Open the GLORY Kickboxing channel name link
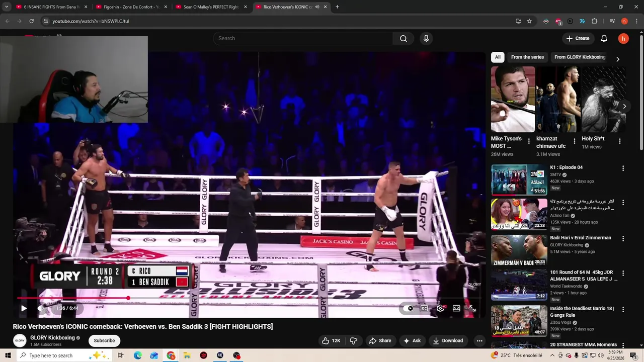644x362 pixels. coord(52,338)
